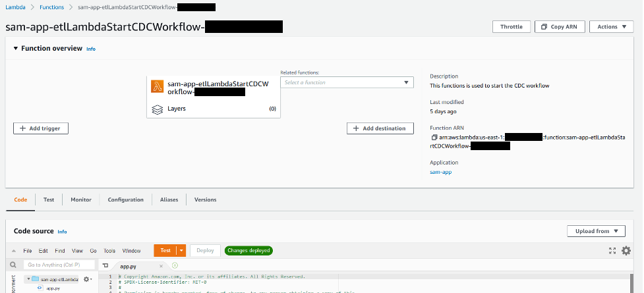Click the CDC workflow description text

(490, 86)
